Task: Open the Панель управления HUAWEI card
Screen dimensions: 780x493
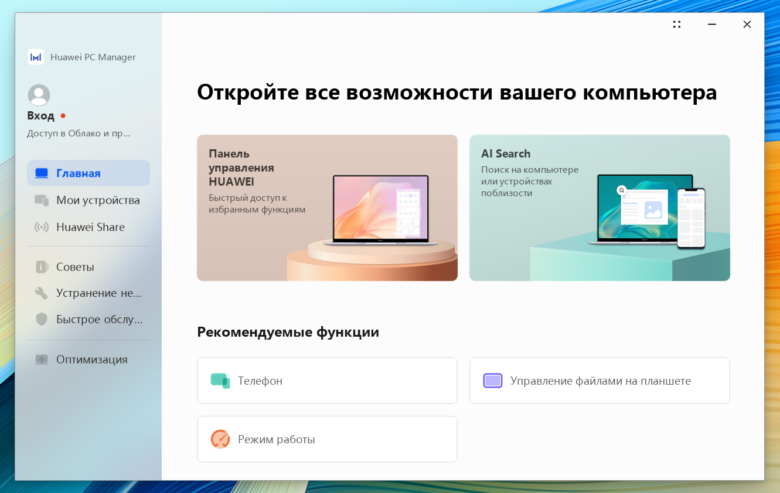Action: 327,208
